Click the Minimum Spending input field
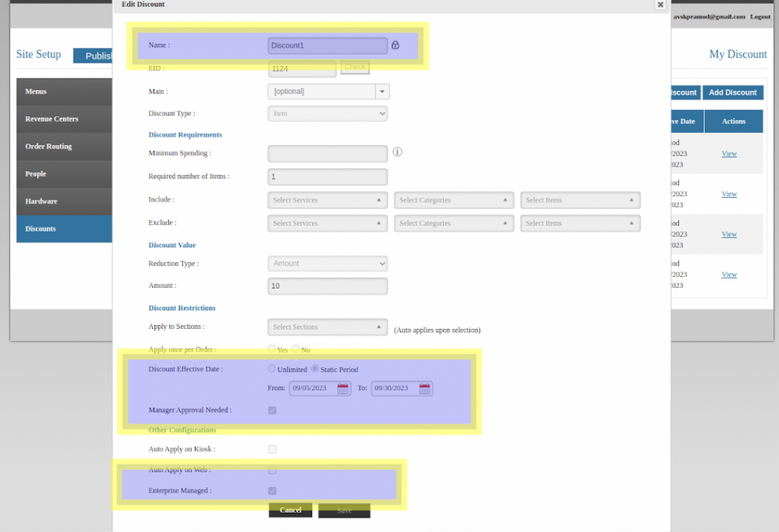 (327, 154)
